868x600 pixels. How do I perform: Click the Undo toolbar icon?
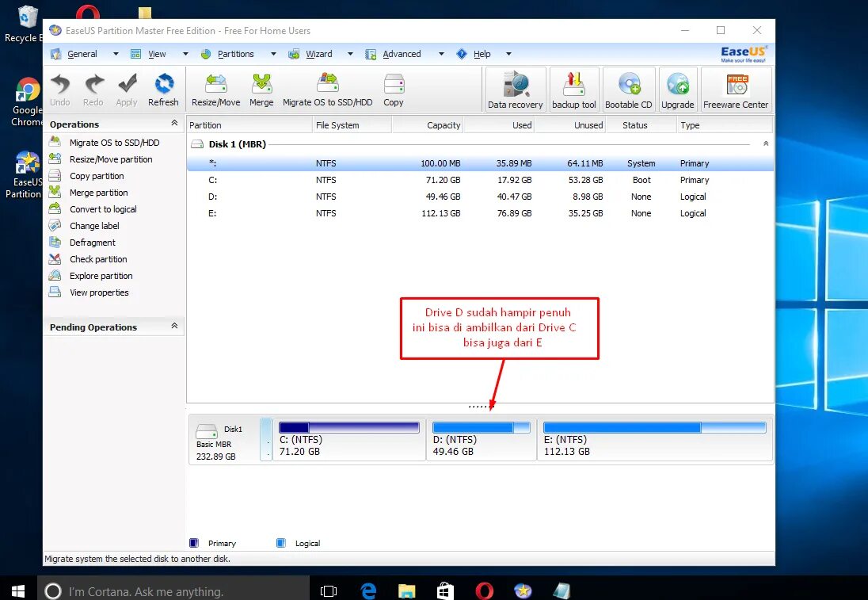[59, 90]
